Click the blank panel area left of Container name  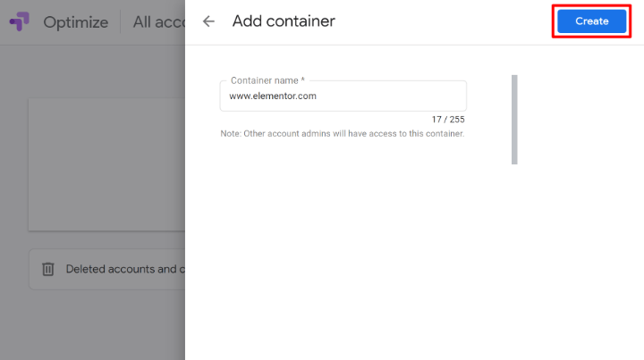tap(203, 96)
